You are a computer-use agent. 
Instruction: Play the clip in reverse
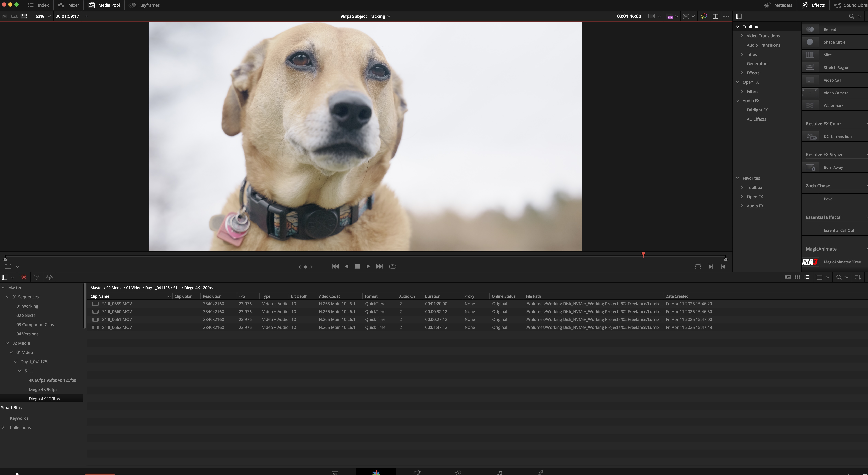pyautogui.click(x=347, y=266)
